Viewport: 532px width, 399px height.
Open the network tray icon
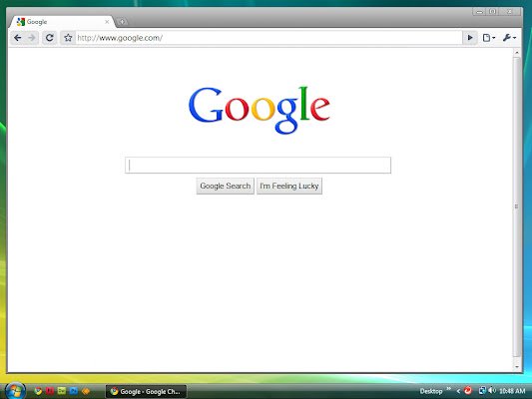[482, 391]
